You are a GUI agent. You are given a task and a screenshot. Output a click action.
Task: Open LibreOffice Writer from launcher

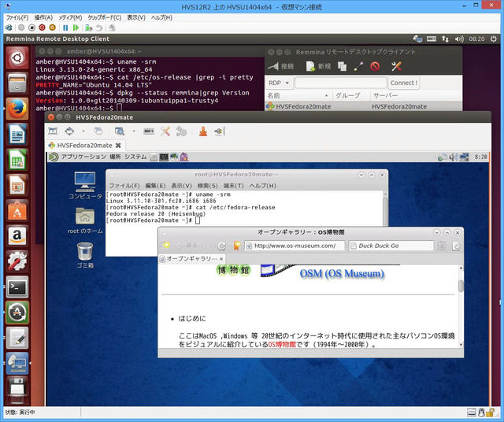[x=17, y=134]
